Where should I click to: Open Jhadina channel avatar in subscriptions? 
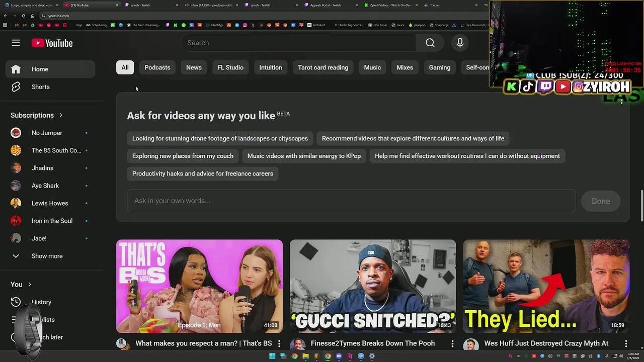(16, 168)
